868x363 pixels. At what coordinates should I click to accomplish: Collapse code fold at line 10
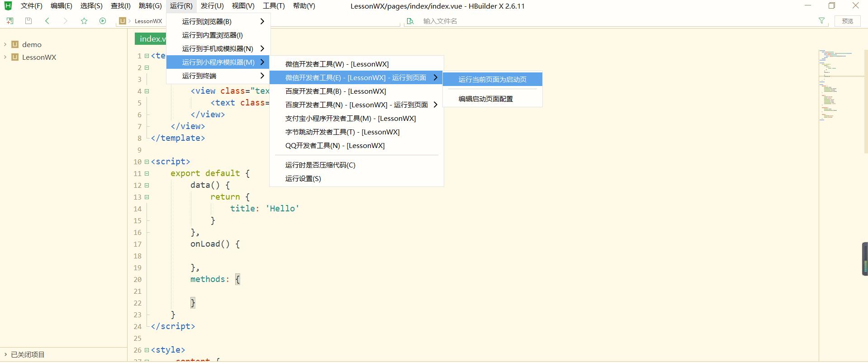pyautogui.click(x=147, y=162)
